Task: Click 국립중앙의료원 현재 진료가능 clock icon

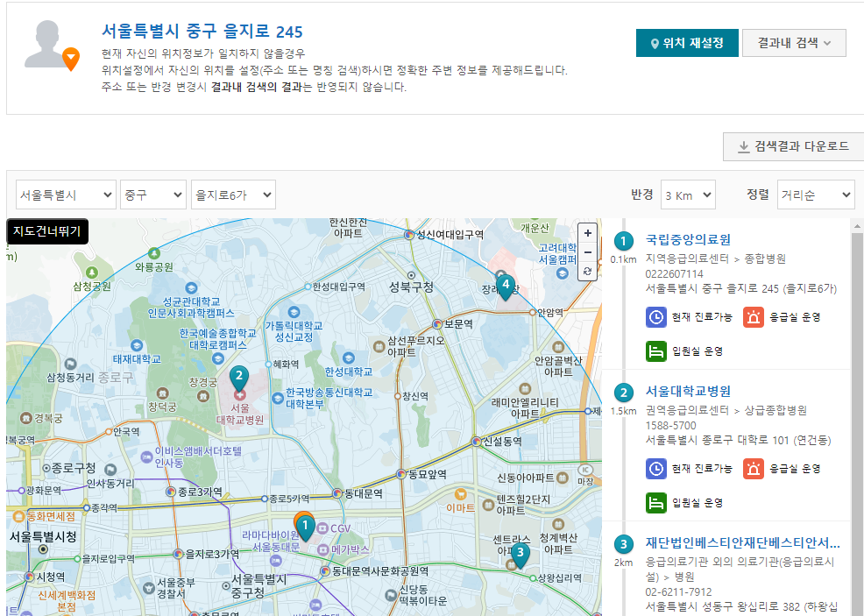Action: (x=655, y=317)
